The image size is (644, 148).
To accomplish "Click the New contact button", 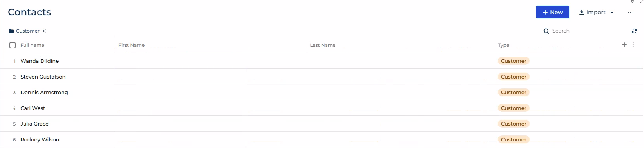I will click(x=552, y=12).
